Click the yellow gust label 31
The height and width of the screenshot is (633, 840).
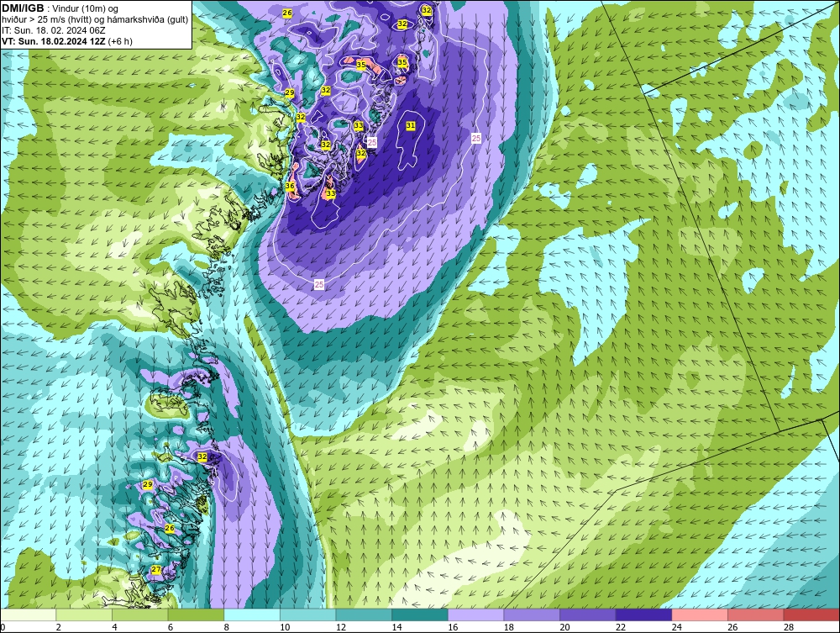pyautogui.click(x=411, y=125)
